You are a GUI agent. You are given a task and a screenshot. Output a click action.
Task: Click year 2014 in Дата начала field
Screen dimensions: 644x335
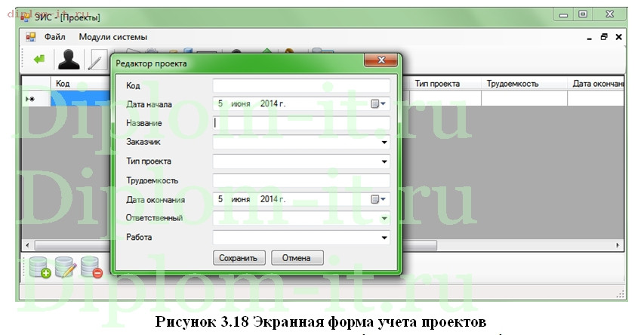tap(269, 104)
